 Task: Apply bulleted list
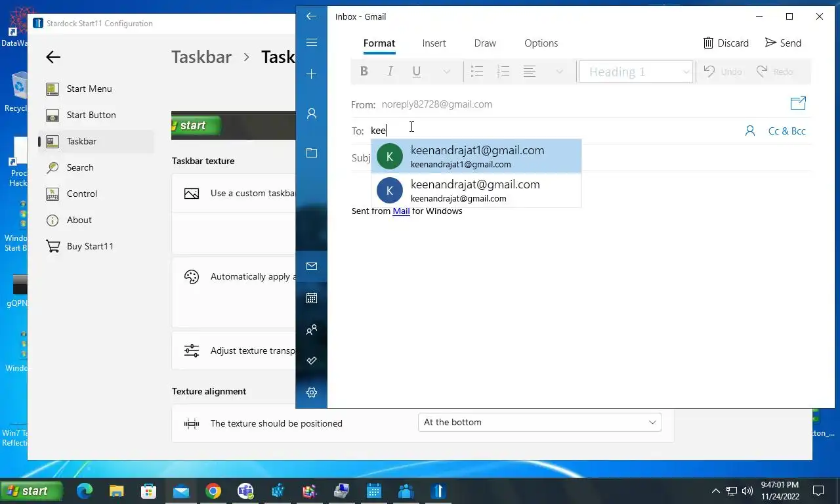pyautogui.click(x=477, y=72)
